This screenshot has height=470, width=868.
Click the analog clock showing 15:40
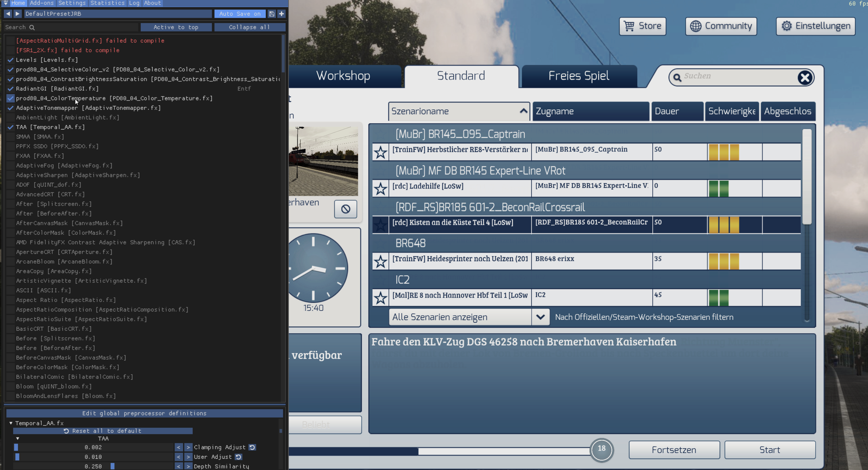point(314,268)
